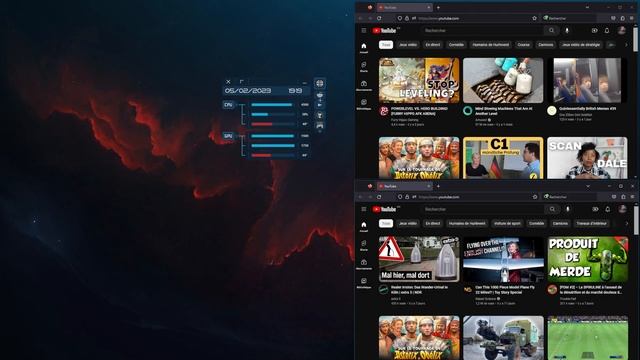Screen dimensions: 640x360
Task: Select Cartoons chip in top window
Action: tap(545, 45)
